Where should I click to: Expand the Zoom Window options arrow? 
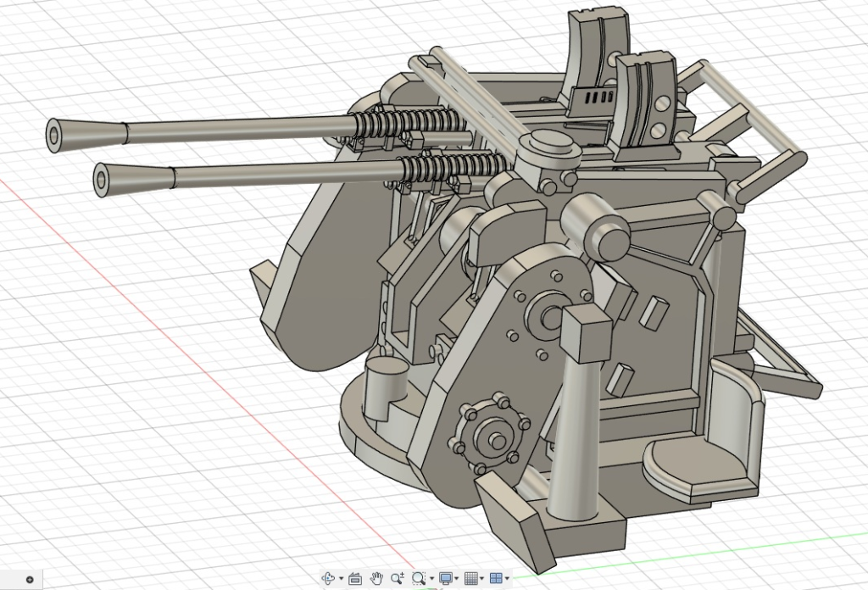431,579
